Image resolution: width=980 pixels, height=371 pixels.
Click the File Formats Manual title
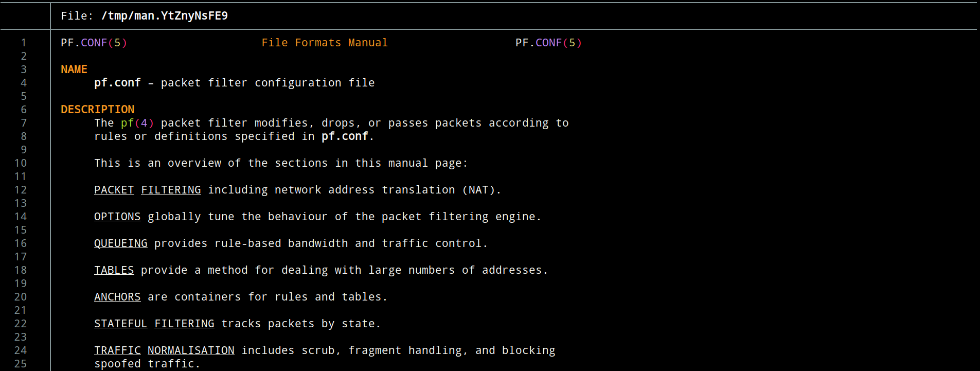(324, 43)
